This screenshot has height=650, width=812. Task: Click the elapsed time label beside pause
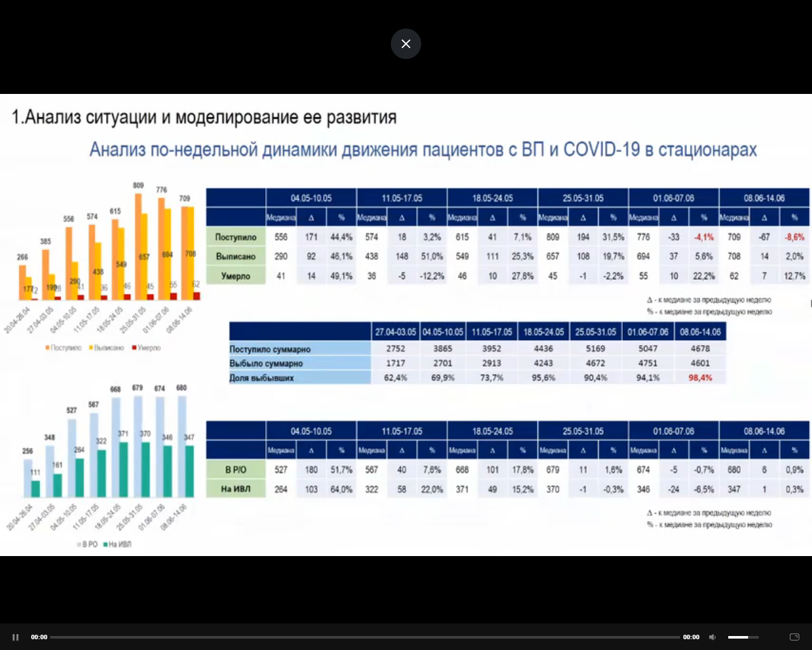pos(39,637)
